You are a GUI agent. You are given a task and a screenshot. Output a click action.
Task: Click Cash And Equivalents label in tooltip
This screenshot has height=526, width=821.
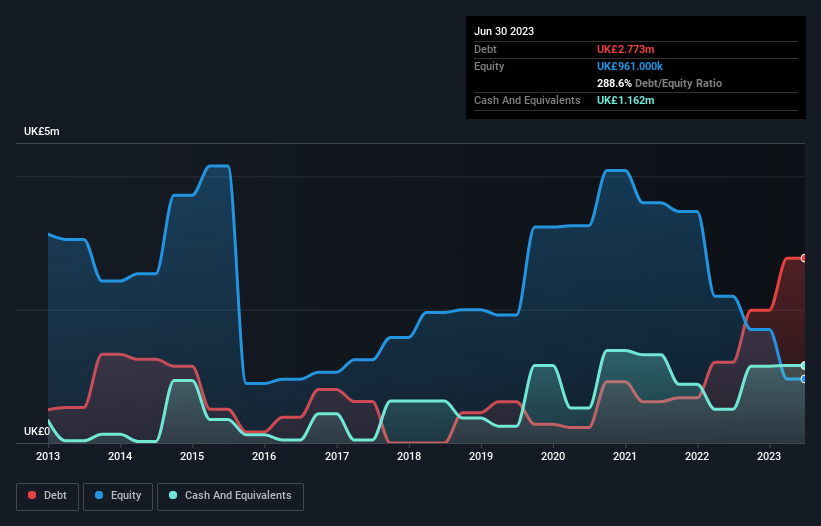pyautogui.click(x=527, y=100)
